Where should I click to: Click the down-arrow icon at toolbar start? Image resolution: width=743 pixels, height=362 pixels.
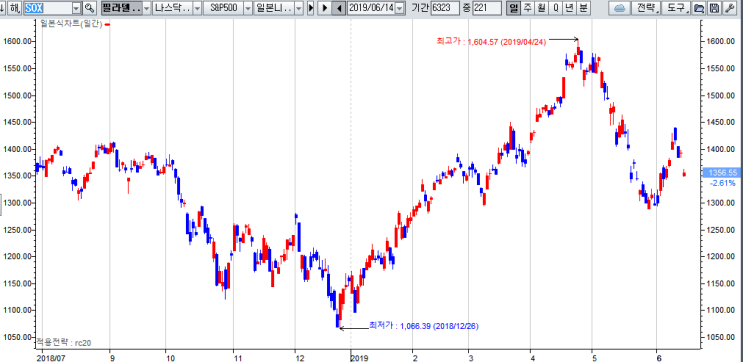[3, 8]
